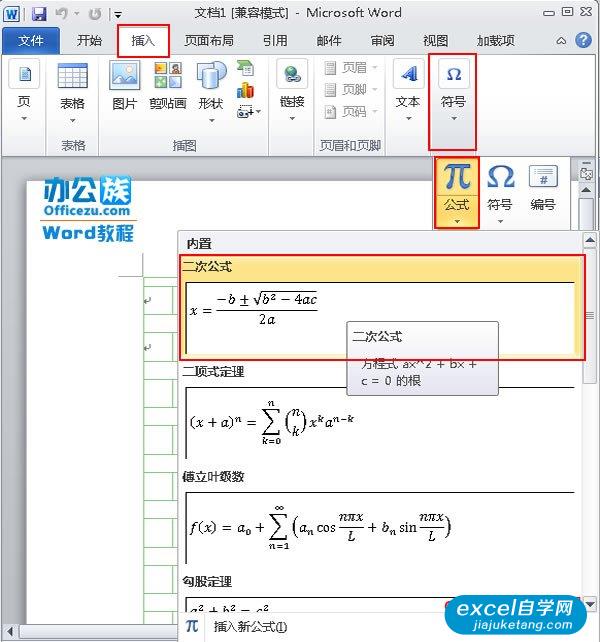
Task: Open the 形状 shapes dropdown
Action: point(212,92)
